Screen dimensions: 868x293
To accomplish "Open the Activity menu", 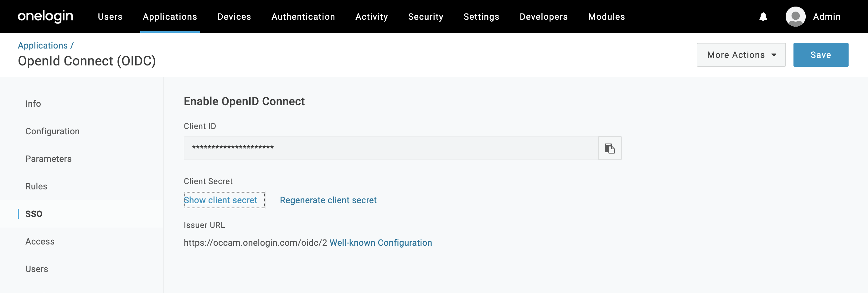I will pyautogui.click(x=372, y=17).
